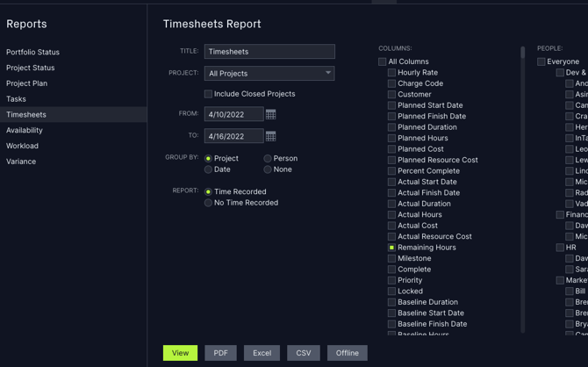
Task: Click the FROM date field 4/10/2022
Action: 234,114
